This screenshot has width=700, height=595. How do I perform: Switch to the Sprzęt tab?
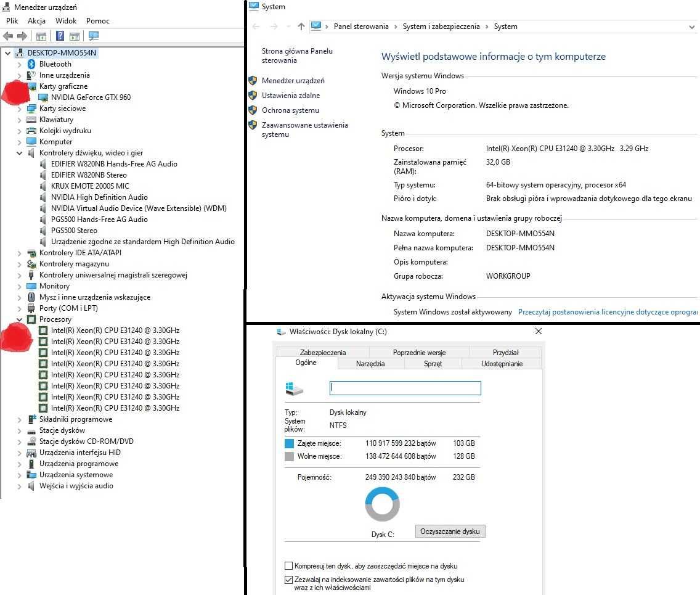433,364
